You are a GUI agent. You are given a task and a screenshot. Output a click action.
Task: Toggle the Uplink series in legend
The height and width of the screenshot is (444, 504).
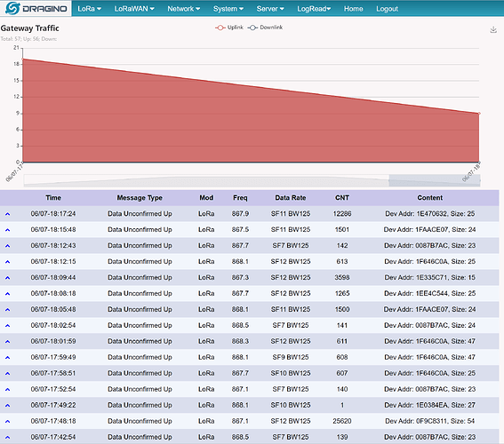point(228,28)
